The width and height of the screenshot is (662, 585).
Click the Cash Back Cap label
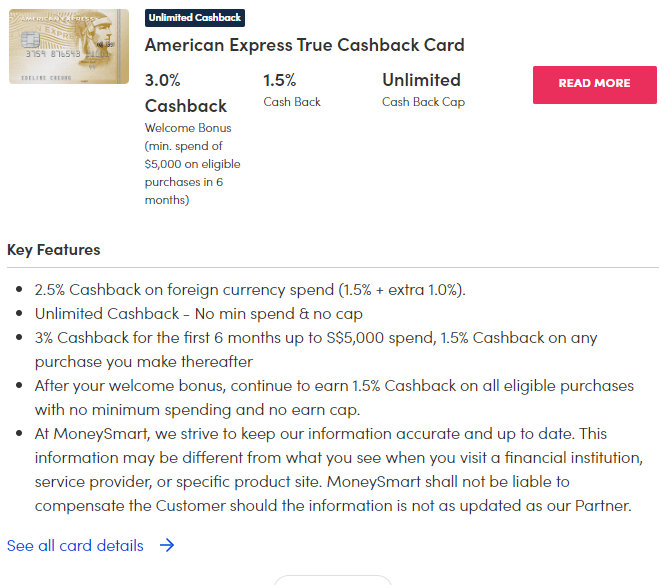423,102
